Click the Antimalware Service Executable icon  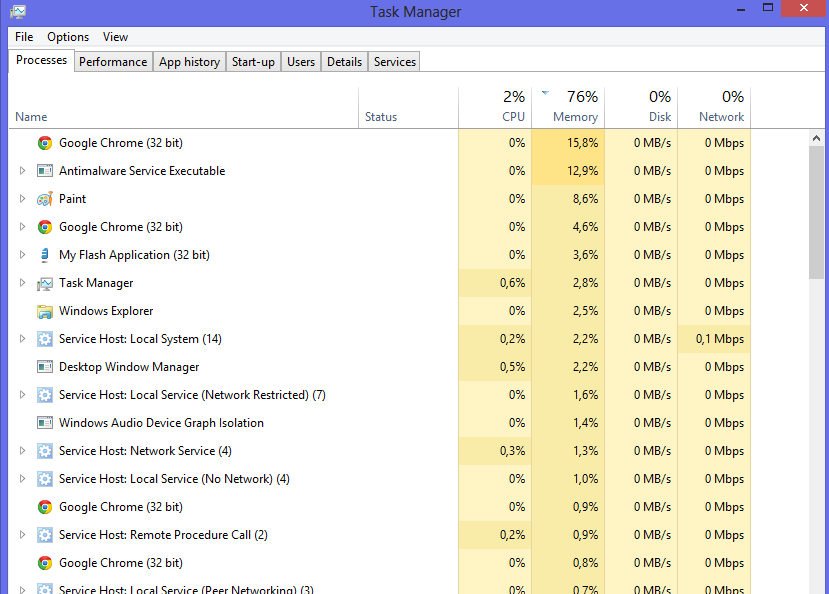[45, 171]
